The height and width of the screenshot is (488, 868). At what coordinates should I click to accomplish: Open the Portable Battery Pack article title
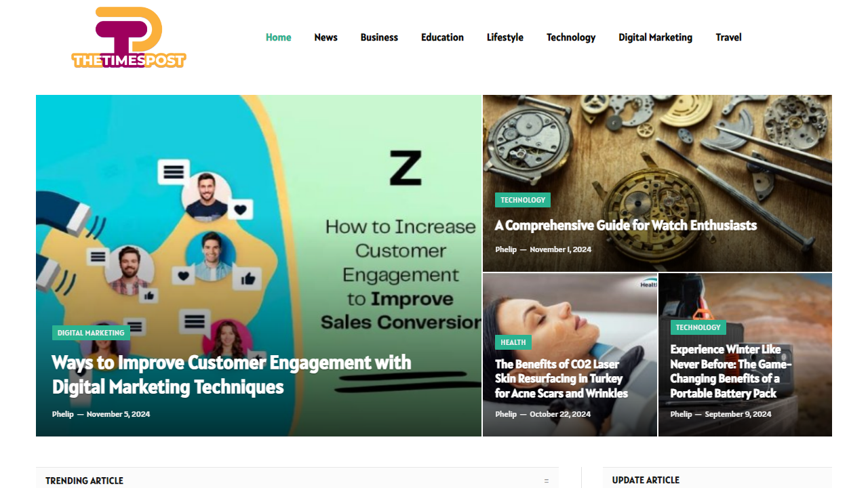731,371
